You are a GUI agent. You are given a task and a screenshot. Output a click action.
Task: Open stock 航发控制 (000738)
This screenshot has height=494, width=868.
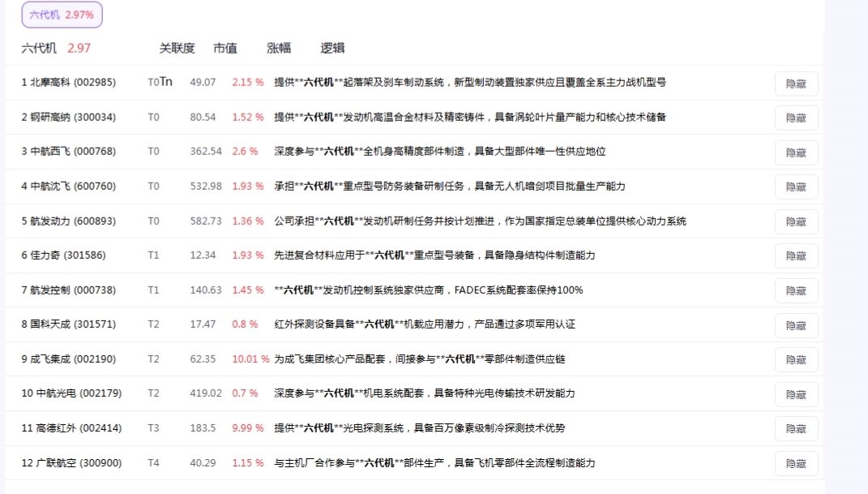click(x=69, y=290)
